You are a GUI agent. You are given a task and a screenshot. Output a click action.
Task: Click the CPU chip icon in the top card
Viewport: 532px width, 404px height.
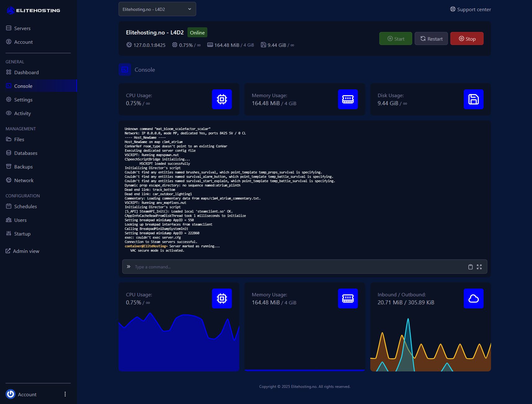coord(222,99)
